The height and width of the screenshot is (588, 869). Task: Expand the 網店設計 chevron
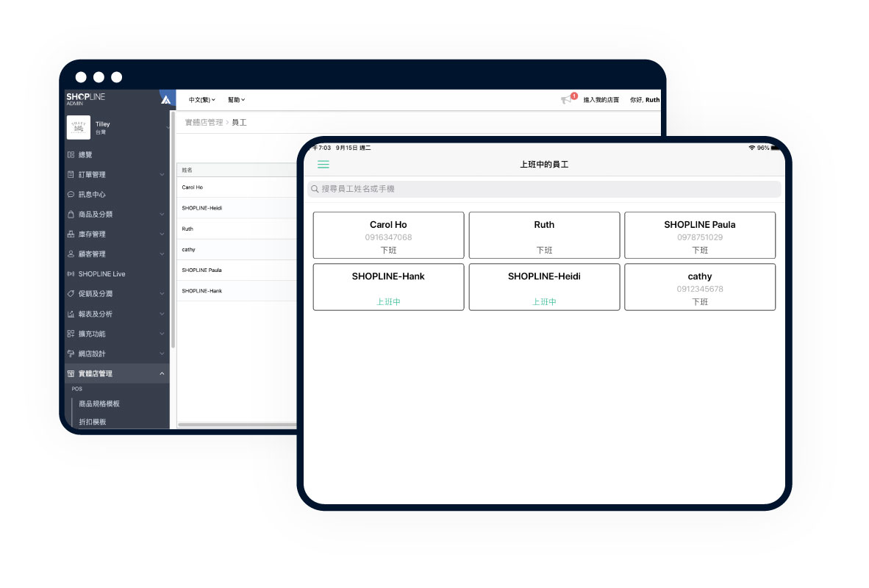point(162,354)
